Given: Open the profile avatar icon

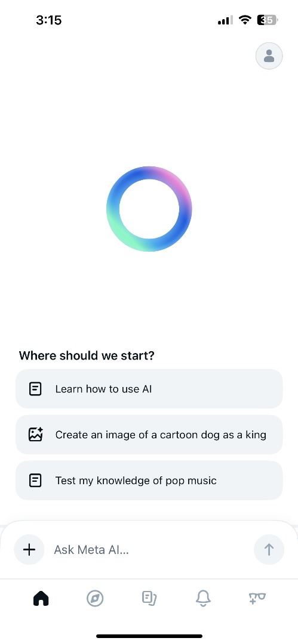Looking at the screenshot, I should click(269, 56).
